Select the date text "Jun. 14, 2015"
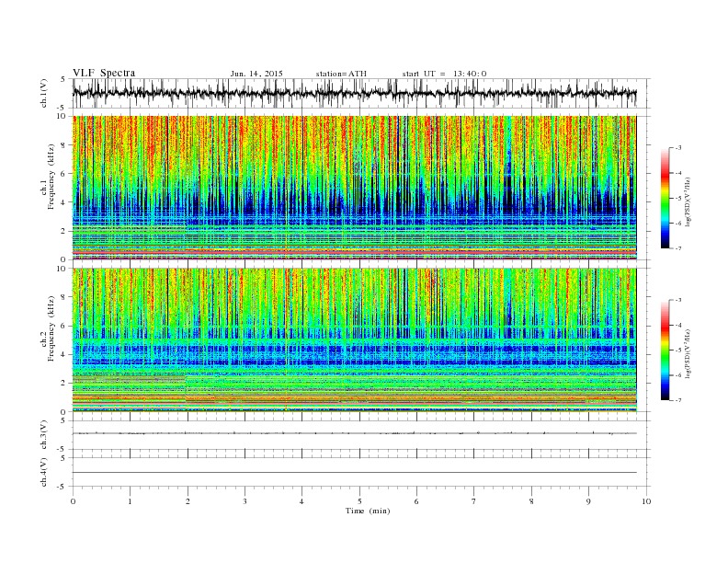The width and height of the screenshot is (728, 563). click(256, 74)
